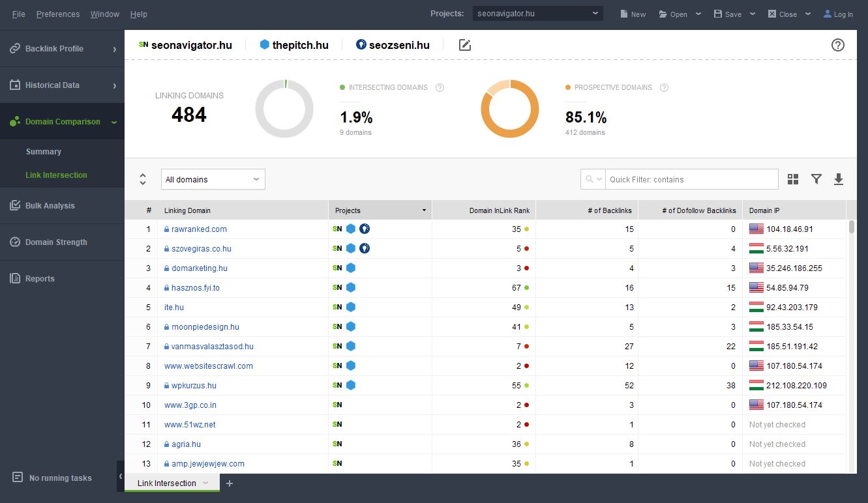Open the Link Intersection tab dropdown arrow
This screenshot has width=868, height=503.
click(205, 483)
